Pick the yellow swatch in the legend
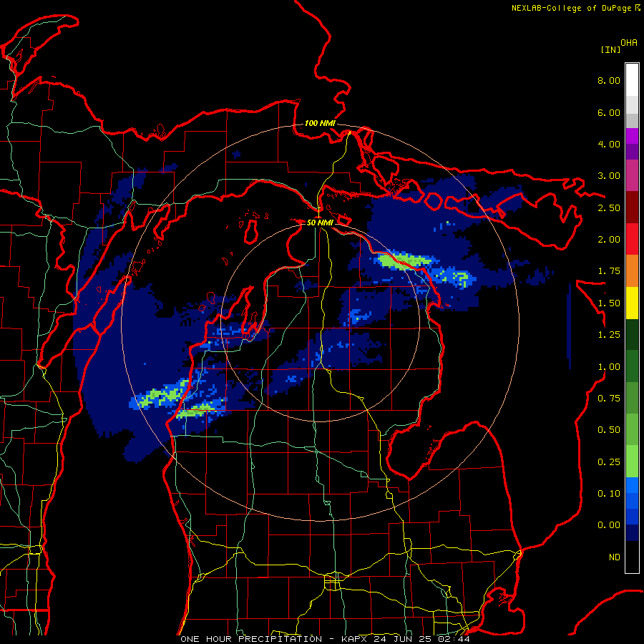The width and height of the screenshot is (644, 644). point(632,303)
